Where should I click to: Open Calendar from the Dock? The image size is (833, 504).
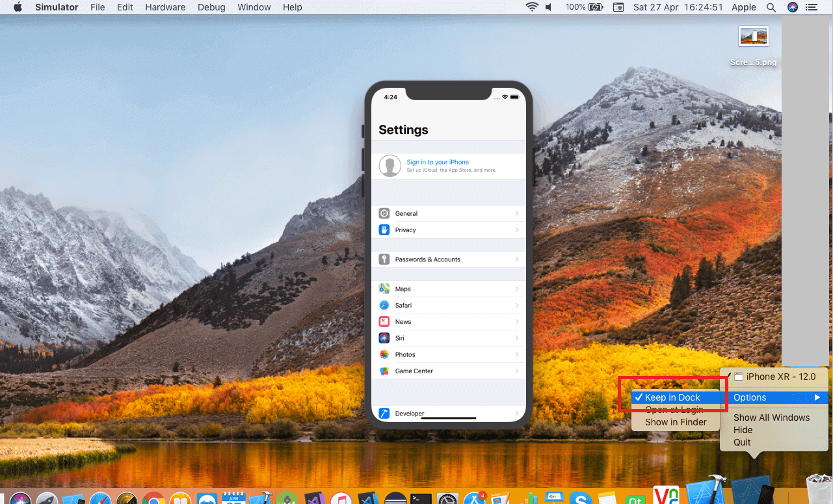tap(233, 497)
